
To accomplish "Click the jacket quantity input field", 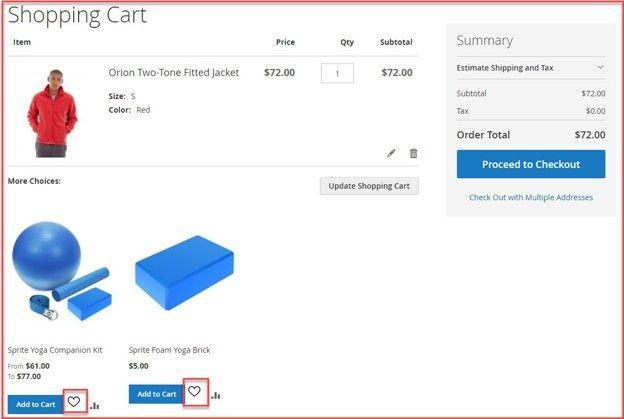I will coord(337,73).
